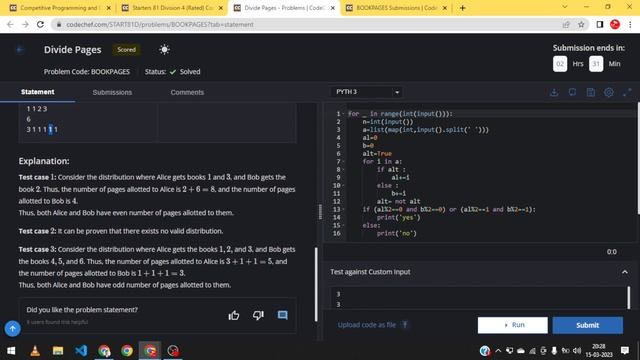640x360 pixels.
Task: Click the reset code icon in editor toolbar
Action: (x=572, y=92)
